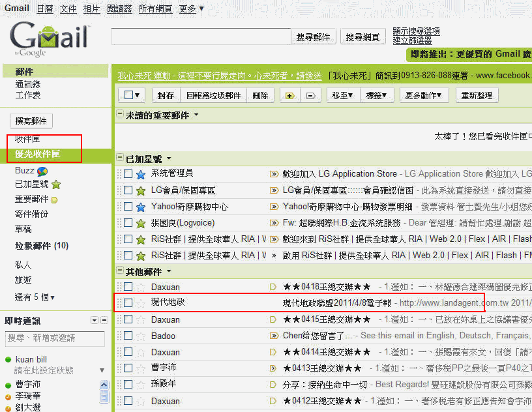This screenshot has height=412, width=532.
Task: Select the Badoo email checkbox
Action: point(128,335)
